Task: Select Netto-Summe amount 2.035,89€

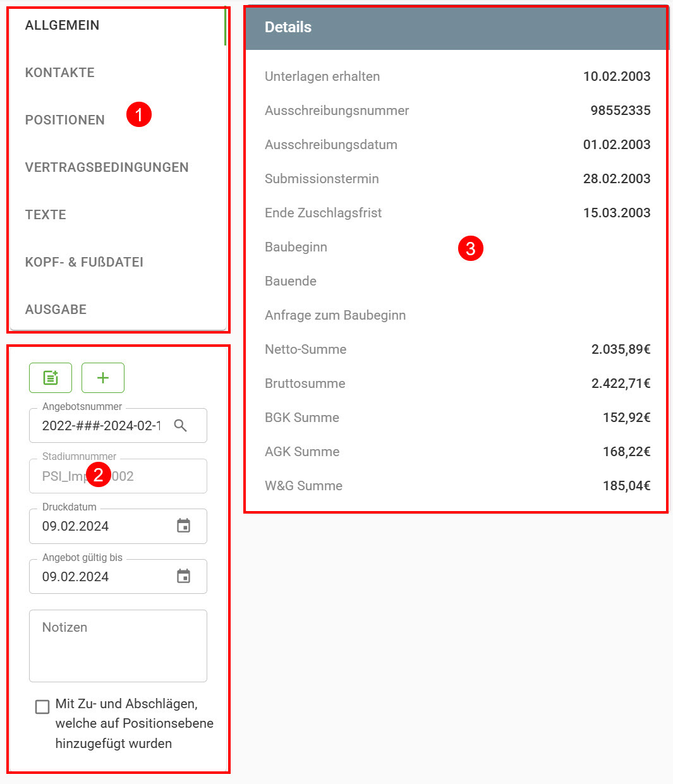Action: coord(621,349)
